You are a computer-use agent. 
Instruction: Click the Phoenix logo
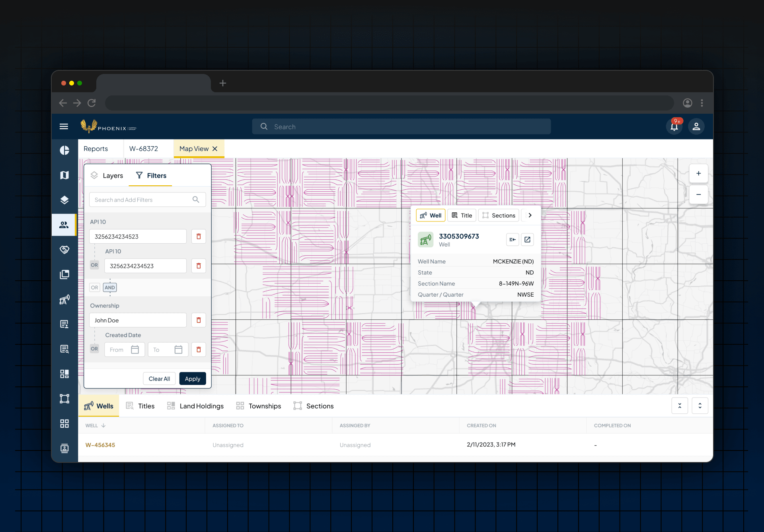(108, 126)
